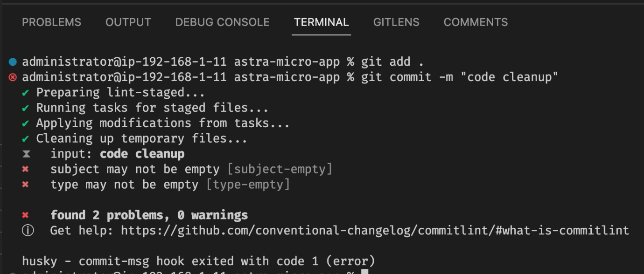
Task: Select the DEBUG CONSOLE tab
Action: [222, 22]
